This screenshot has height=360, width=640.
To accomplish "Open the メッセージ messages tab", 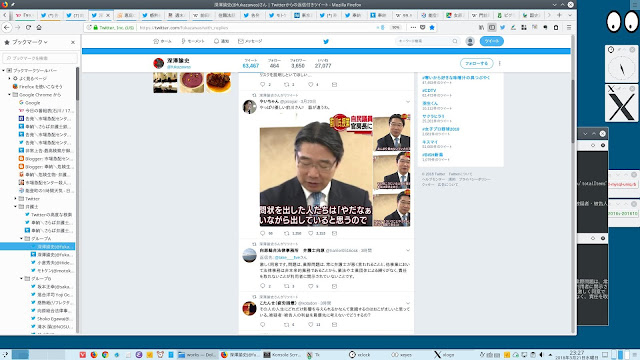I will (x=250, y=41).
